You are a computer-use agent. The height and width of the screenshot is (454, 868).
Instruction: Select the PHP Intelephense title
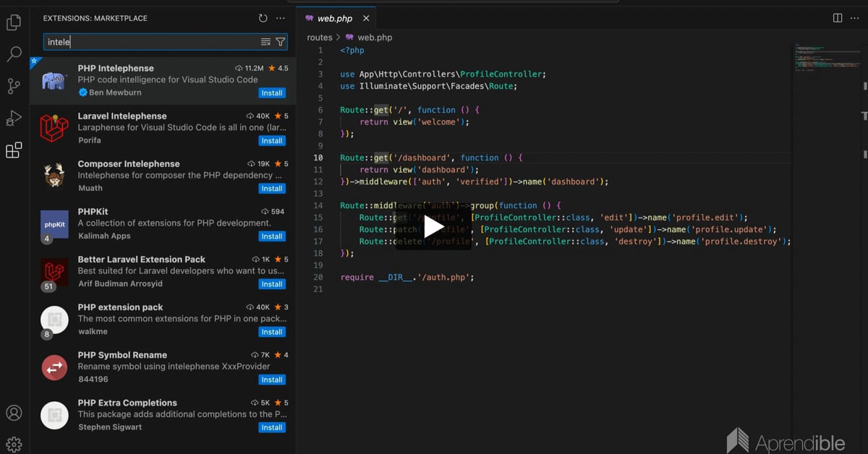coord(116,68)
